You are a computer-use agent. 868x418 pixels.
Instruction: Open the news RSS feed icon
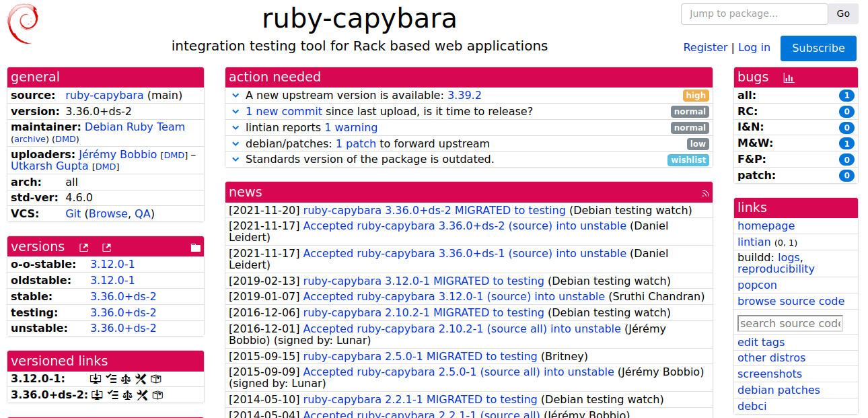(x=705, y=193)
